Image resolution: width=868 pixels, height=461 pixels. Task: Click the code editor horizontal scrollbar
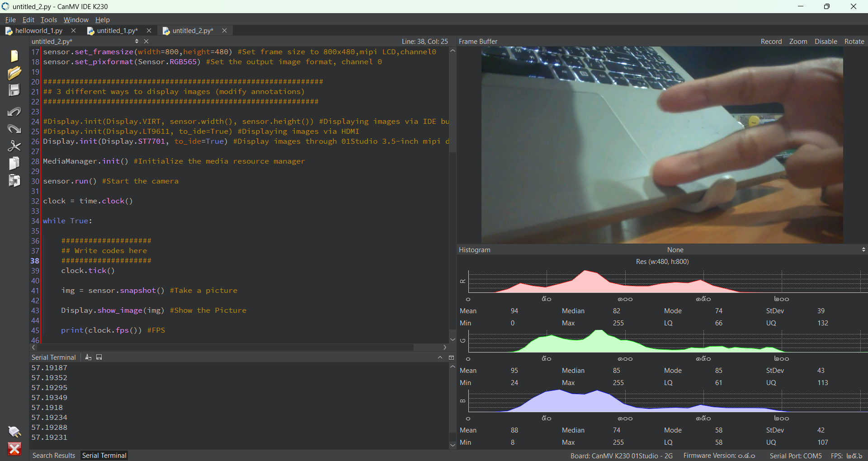(x=226, y=348)
